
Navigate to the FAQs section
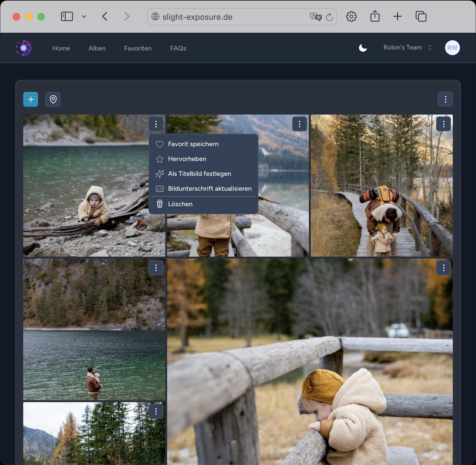(178, 48)
